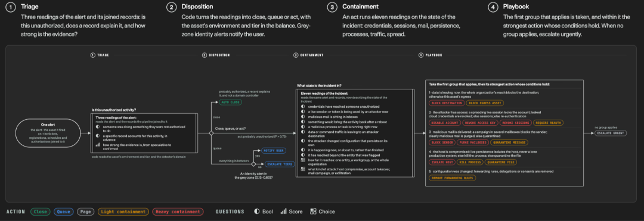Click the red 'Heavy containment' legend swatch
This screenshot has height=221, width=644.
[178, 211]
